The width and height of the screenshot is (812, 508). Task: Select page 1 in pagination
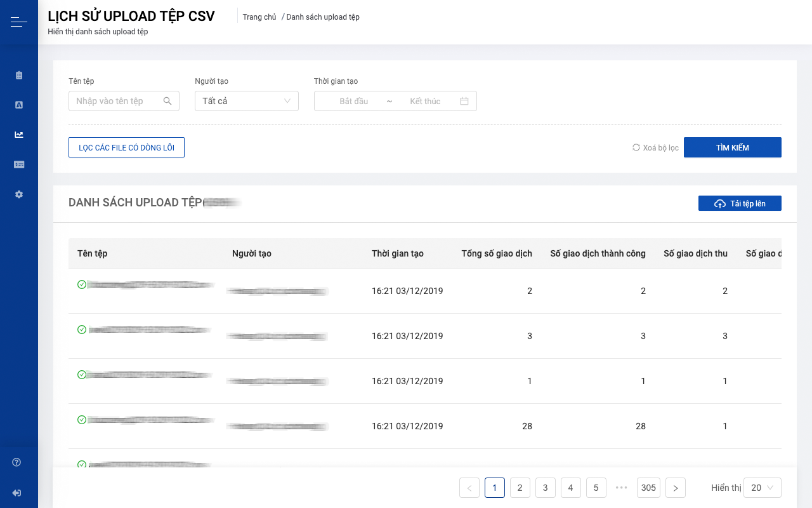tap(495, 488)
